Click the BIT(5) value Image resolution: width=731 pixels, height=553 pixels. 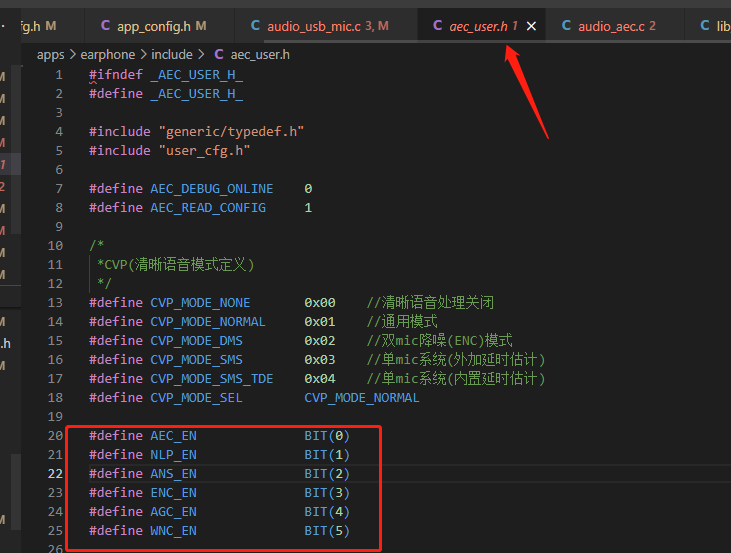[327, 531]
